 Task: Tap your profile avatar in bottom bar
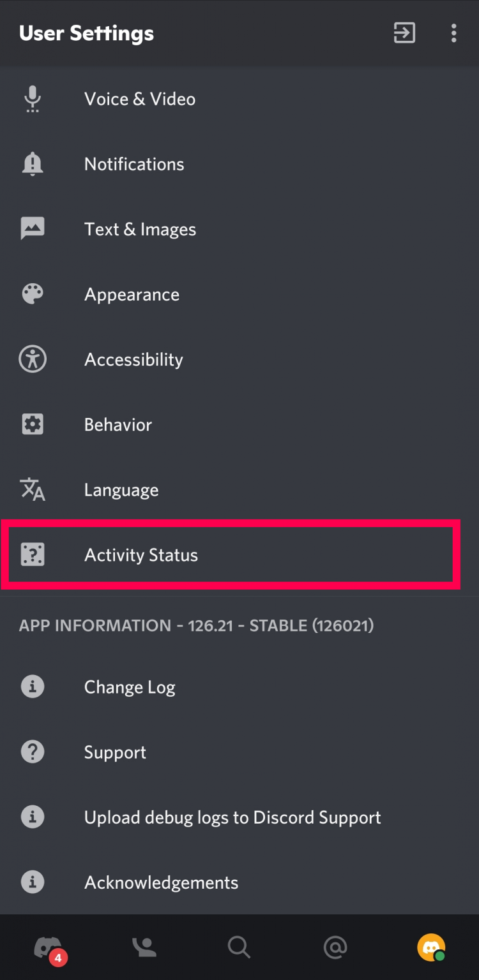(431, 947)
